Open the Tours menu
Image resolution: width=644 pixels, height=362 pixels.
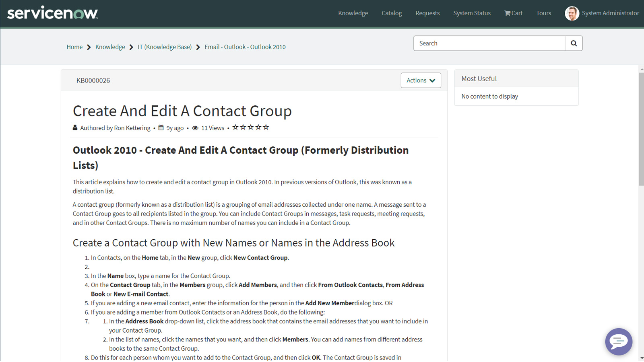click(543, 13)
